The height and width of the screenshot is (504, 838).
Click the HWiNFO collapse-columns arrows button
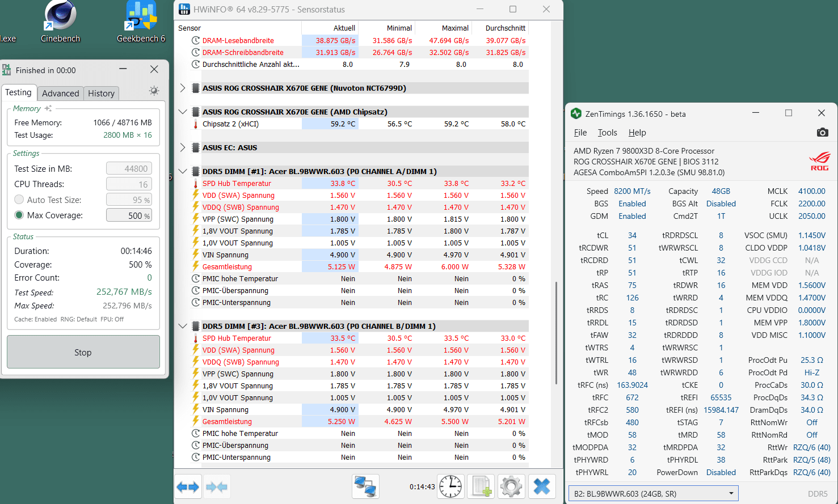pyautogui.click(x=217, y=486)
